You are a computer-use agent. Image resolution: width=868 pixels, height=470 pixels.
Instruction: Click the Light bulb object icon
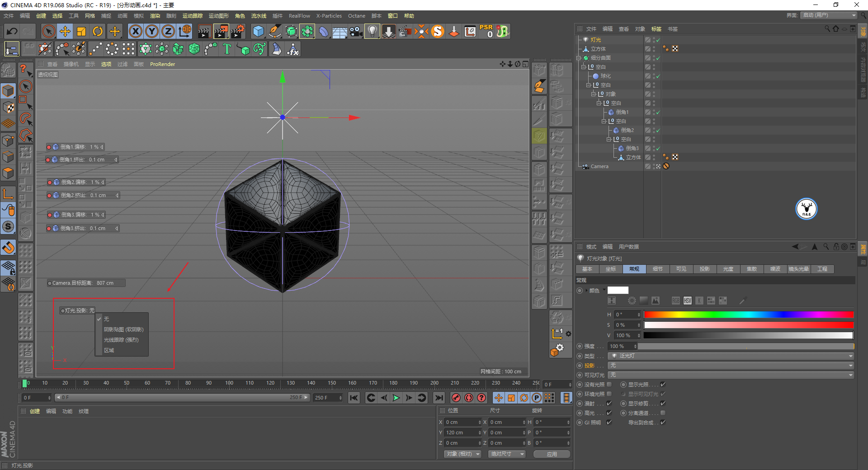tap(372, 31)
